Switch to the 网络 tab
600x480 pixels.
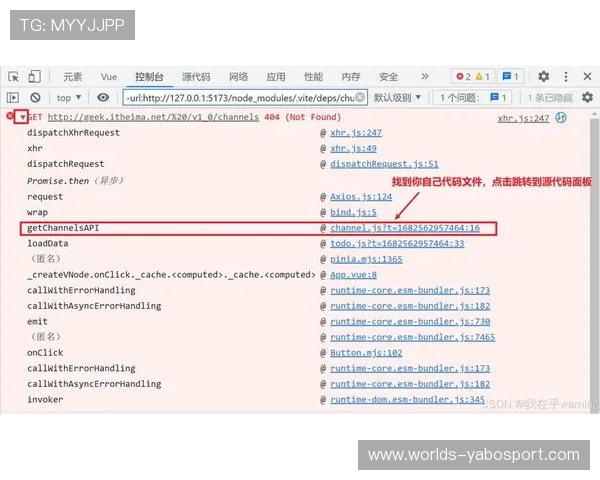238,76
